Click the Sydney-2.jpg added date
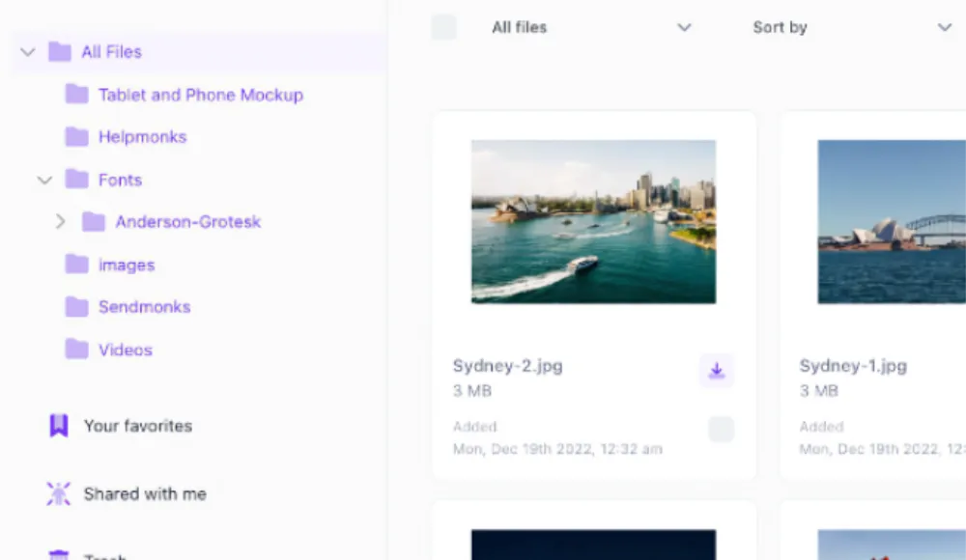Image resolution: width=966 pixels, height=560 pixels. coord(557,449)
